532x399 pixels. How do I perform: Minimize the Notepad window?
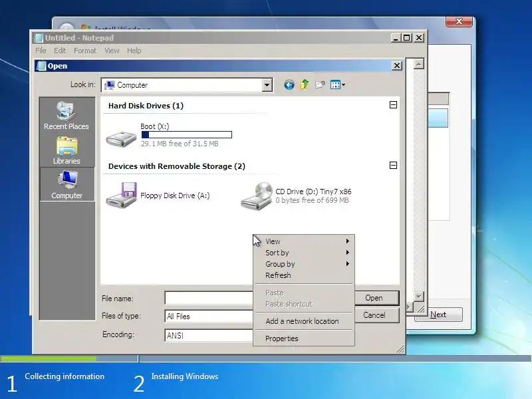point(396,38)
